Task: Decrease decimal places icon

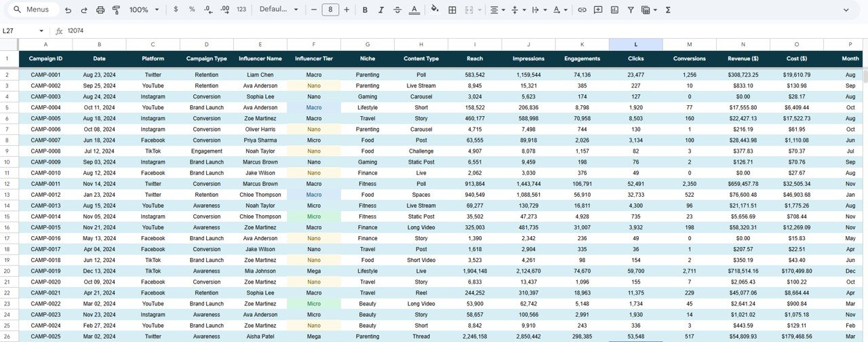Action: [208, 10]
